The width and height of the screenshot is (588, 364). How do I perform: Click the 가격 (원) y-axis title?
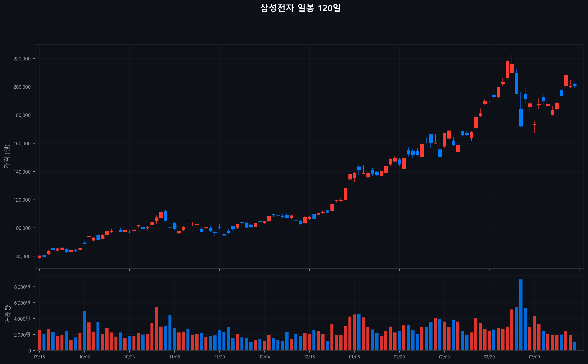tap(7, 157)
